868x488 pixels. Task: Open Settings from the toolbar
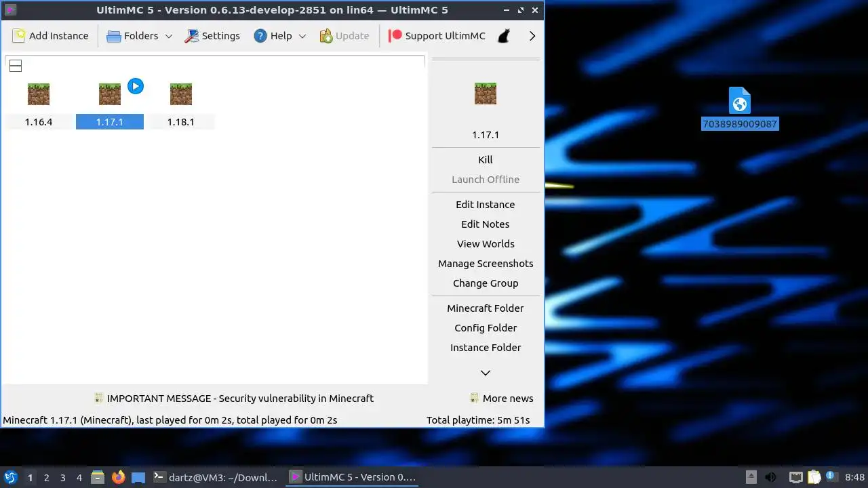coord(212,36)
